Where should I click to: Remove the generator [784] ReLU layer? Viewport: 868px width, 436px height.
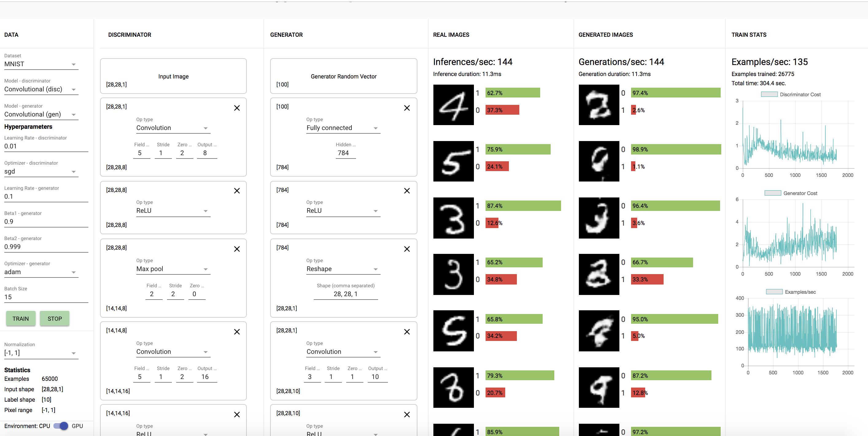pos(407,191)
